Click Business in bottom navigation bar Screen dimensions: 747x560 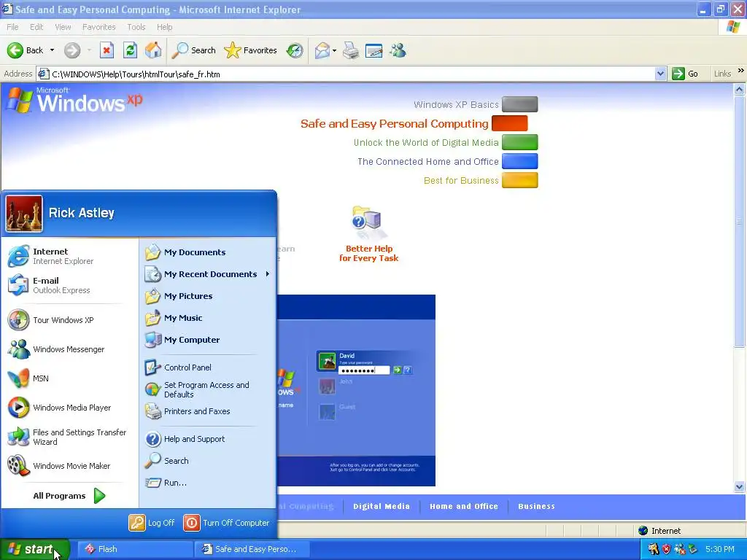pos(536,506)
